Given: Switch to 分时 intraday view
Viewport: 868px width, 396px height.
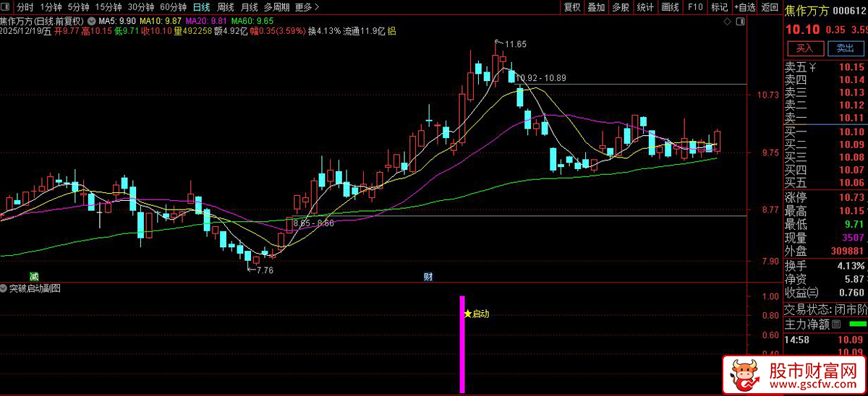Looking at the screenshot, I should click(x=25, y=7).
